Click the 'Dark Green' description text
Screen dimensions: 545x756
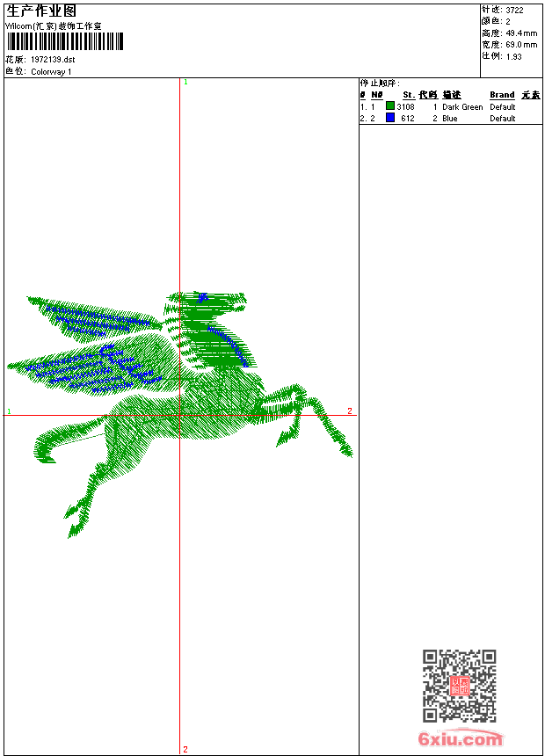pyautogui.click(x=462, y=107)
